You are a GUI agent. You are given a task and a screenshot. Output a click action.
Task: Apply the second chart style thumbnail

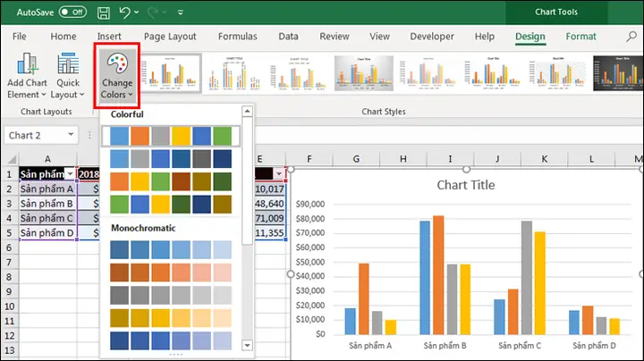tap(234, 73)
